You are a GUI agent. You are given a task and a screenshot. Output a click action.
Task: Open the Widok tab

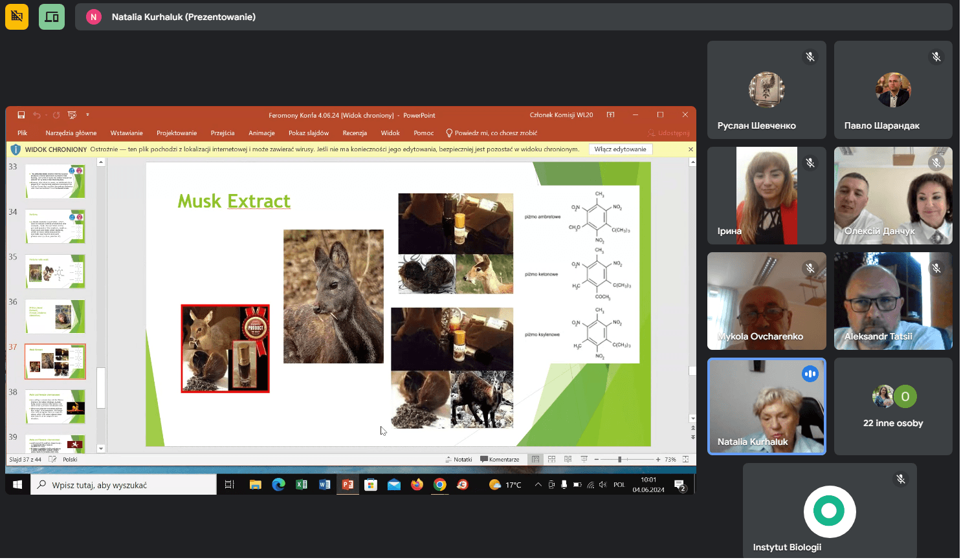click(x=390, y=133)
